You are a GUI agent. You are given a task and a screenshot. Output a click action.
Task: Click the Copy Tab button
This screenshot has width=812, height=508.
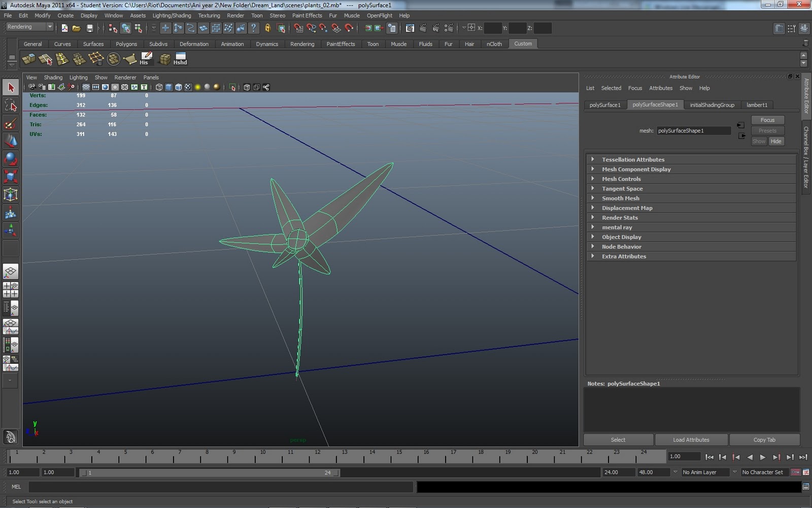764,440
